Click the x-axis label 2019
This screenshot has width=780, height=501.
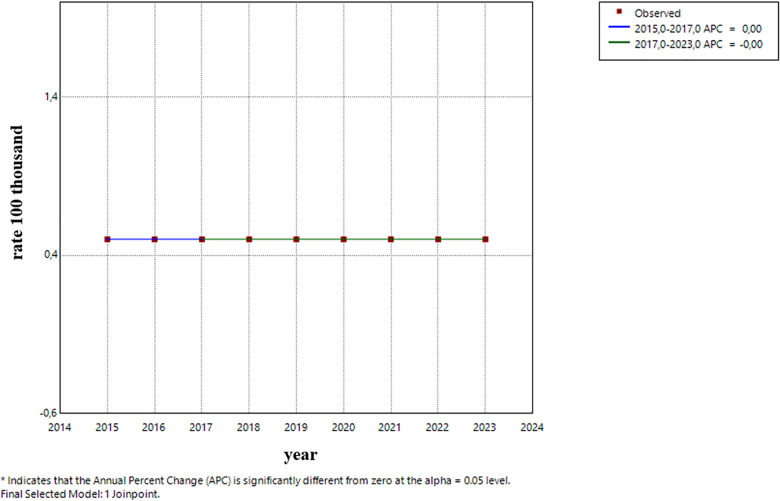295,427
